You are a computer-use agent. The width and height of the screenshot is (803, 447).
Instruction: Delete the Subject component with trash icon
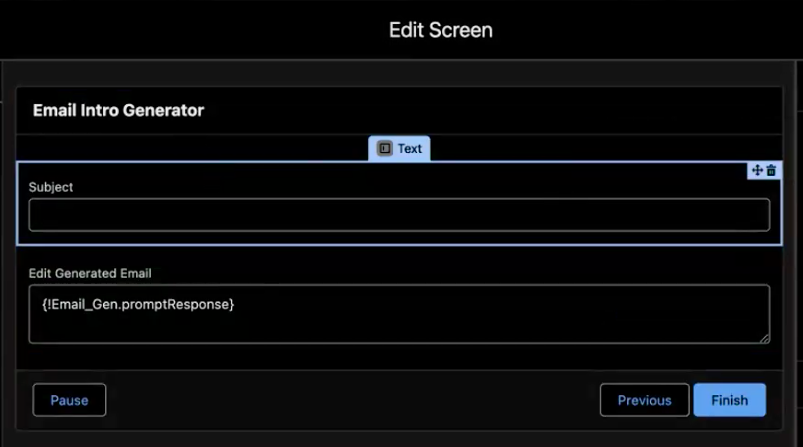pos(771,171)
